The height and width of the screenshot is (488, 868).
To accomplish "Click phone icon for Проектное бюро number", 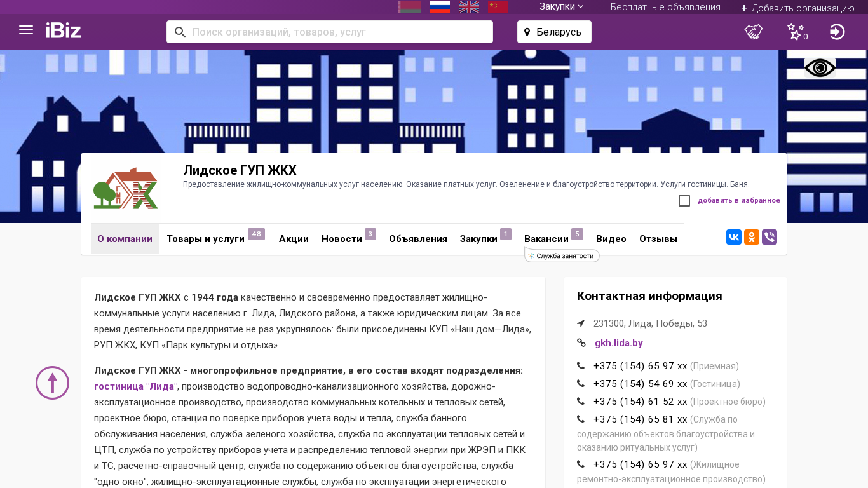I will tap(581, 402).
